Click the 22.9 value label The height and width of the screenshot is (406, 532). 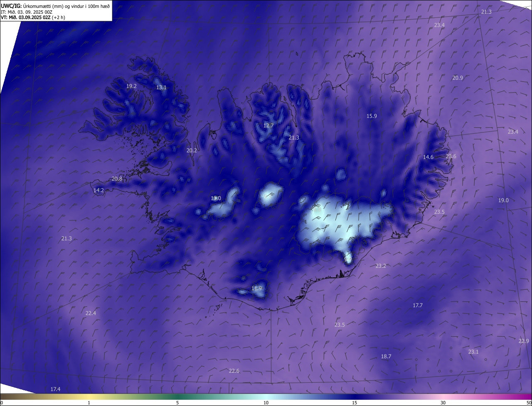click(x=524, y=341)
